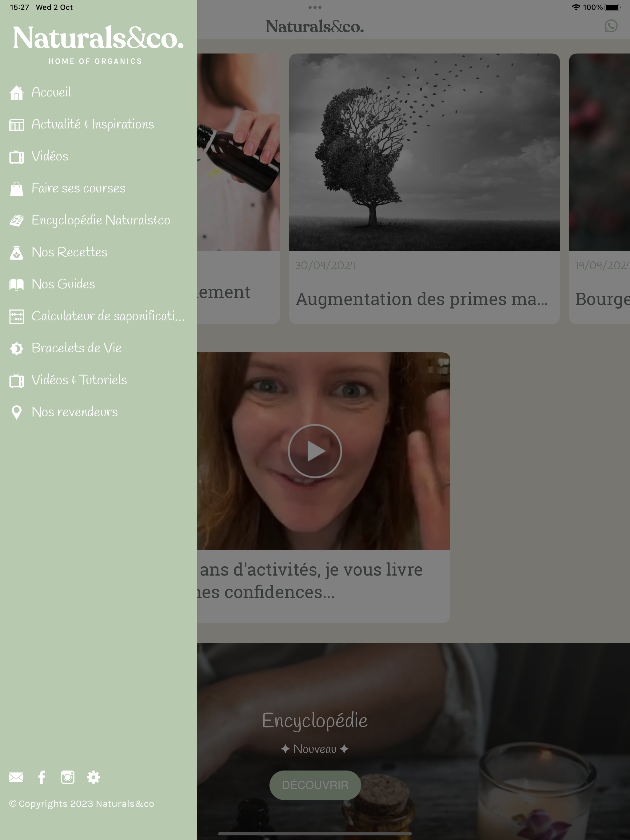Tap the three-dot multitasking indicator
The width and height of the screenshot is (630, 840).
315,7
